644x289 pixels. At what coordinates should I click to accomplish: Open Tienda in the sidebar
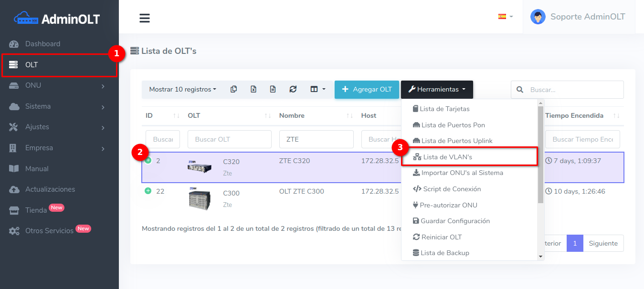coord(36,210)
